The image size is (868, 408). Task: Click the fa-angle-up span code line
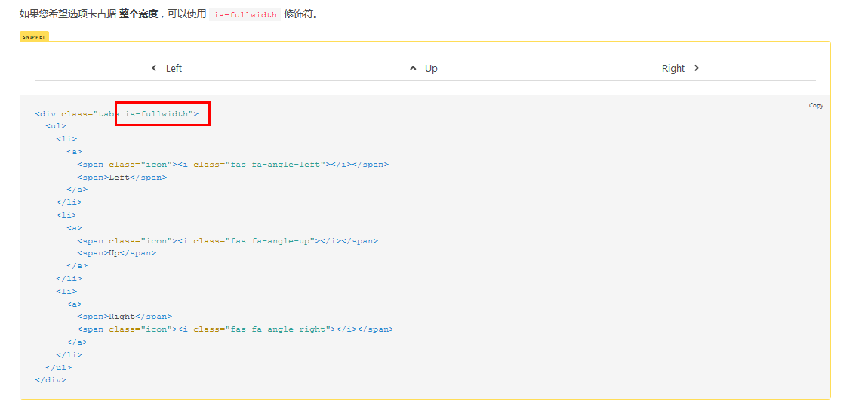227,240
